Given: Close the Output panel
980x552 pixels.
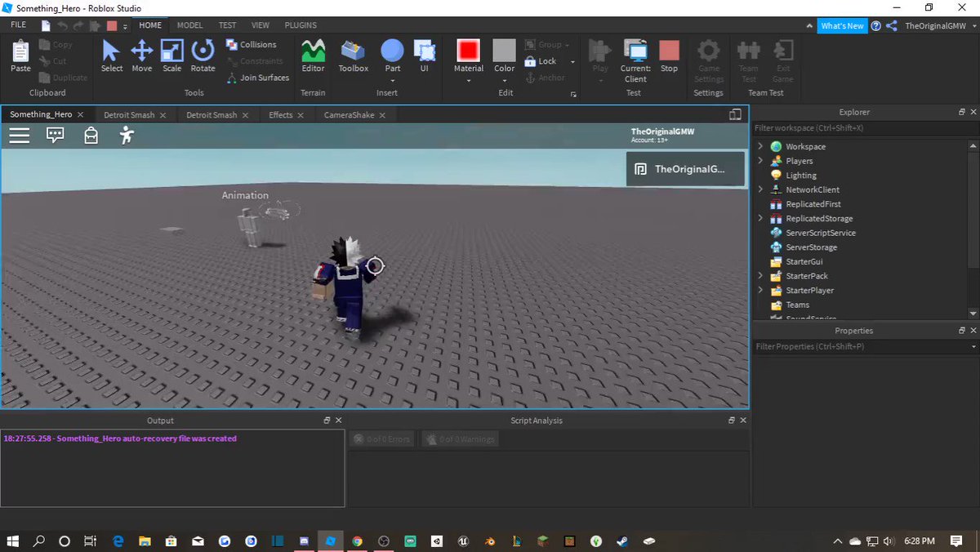Looking at the screenshot, I should 337,421.
